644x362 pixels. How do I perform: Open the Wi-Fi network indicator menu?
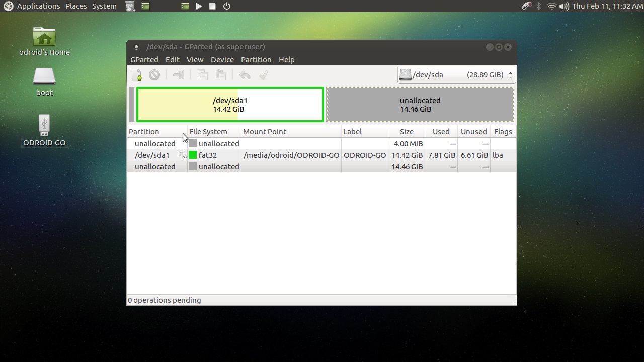tap(552, 6)
